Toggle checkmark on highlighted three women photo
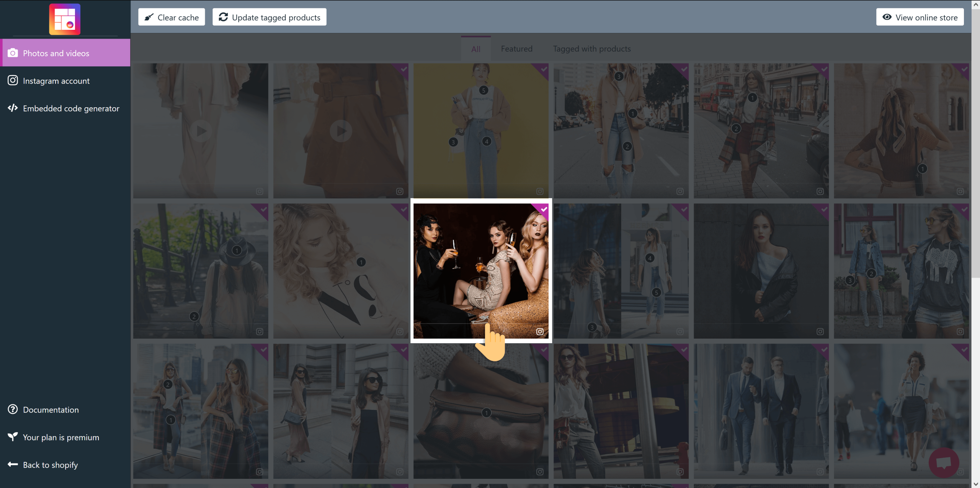Image resolution: width=980 pixels, height=488 pixels. pos(544,209)
